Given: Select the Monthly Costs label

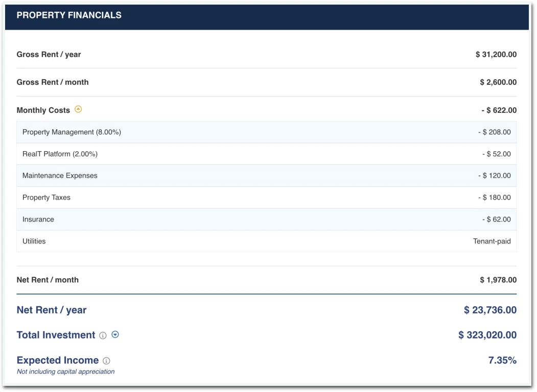Looking at the screenshot, I should click(x=43, y=110).
